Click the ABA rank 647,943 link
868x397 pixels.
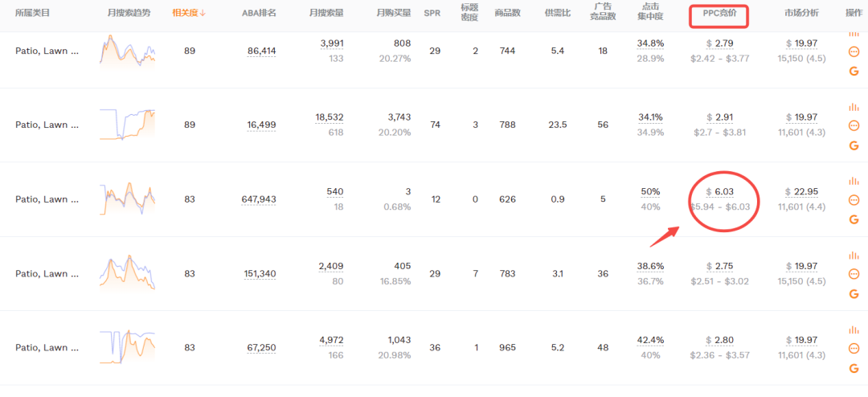pyautogui.click(x=259, y=199)
